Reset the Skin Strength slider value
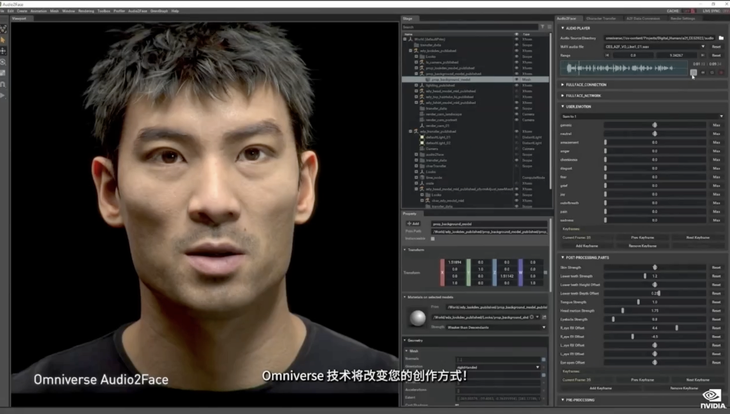The image size is (730, 414). pyautogui.click(x=716, y=268)
